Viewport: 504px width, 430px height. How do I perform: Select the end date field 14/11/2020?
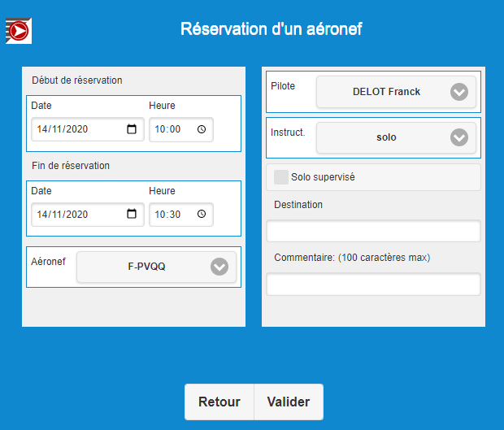click(88, 215)
